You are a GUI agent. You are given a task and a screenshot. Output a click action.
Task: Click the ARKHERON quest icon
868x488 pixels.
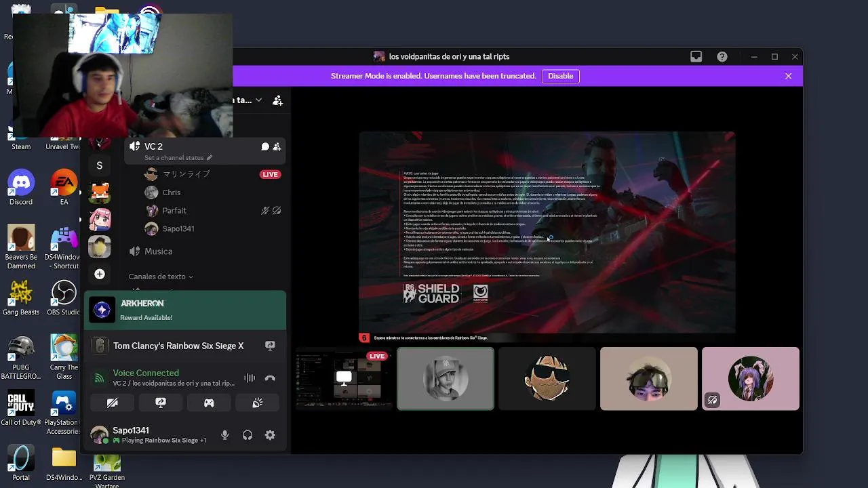(102, 310)
